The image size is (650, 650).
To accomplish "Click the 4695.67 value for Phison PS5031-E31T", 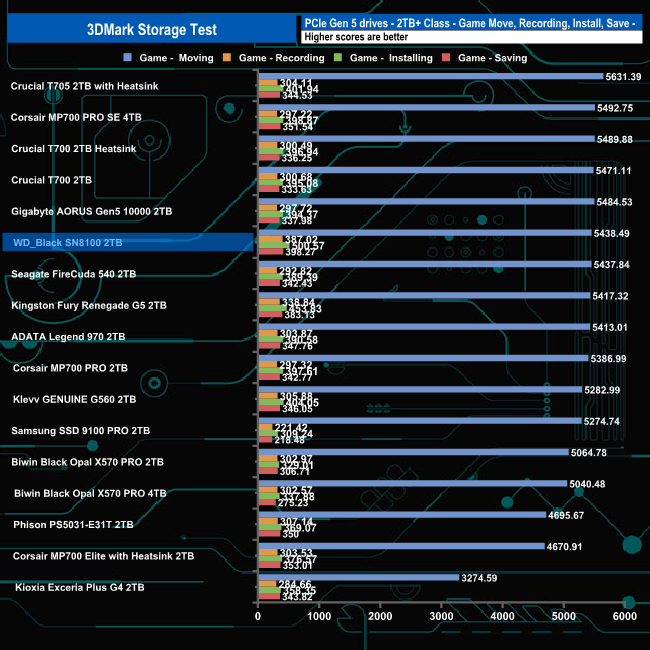I will click(x=566, y=515).
